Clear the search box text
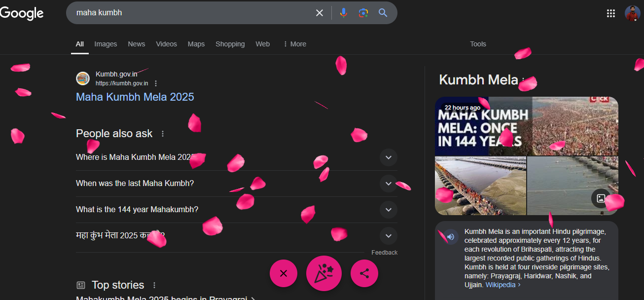The width and height of the screenshot is (644, 300). (x=320, y=13)
